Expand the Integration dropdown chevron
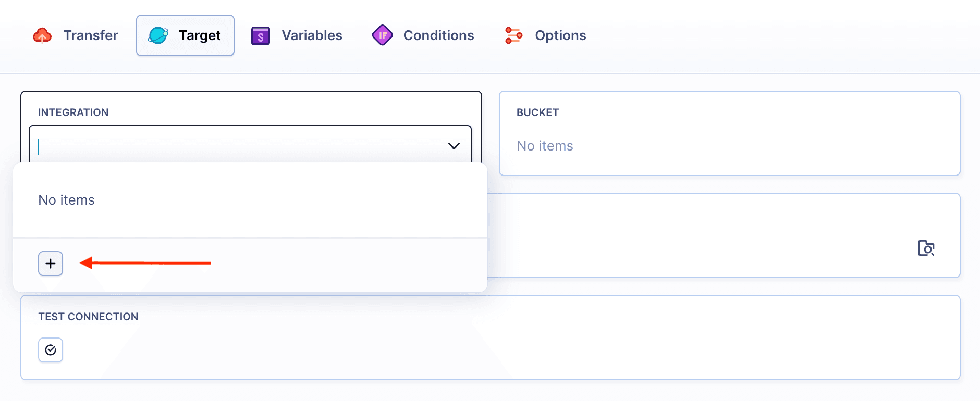 tap(453, 146)
